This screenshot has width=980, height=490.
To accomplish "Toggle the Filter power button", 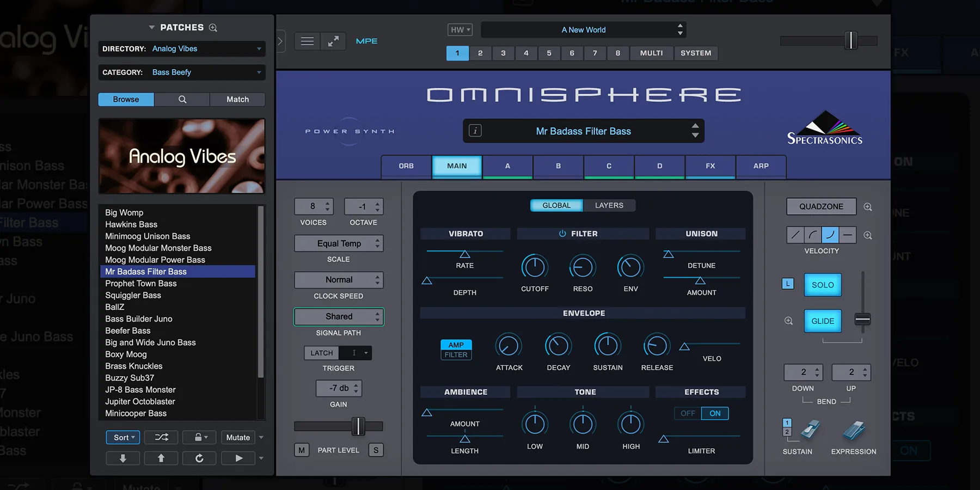I will tap(561, 234).
